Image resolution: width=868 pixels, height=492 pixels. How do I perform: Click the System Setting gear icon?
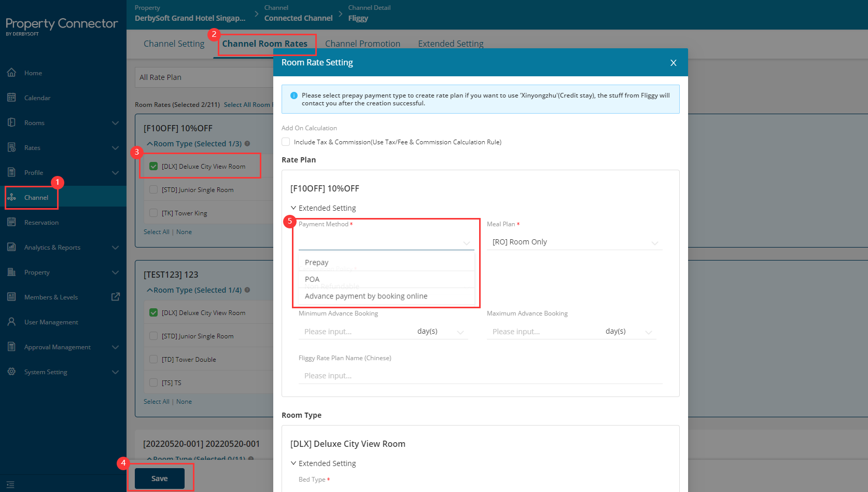coord(11,372)
